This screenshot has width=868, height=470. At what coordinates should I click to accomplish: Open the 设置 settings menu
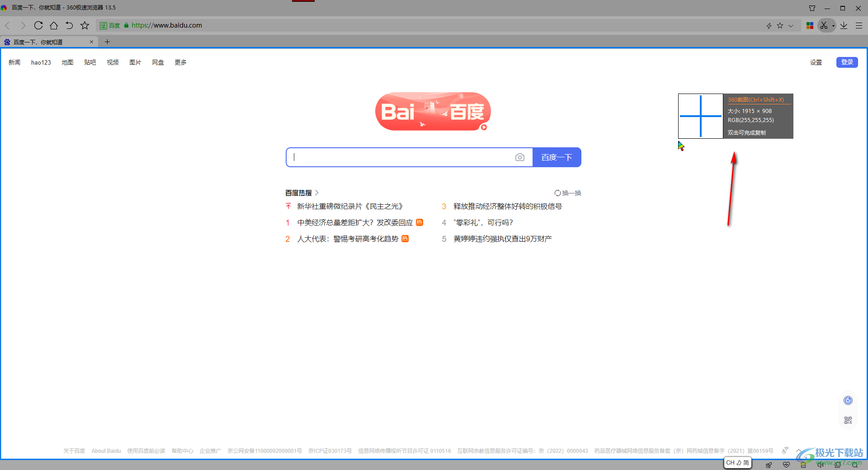[x=816, y=62]
